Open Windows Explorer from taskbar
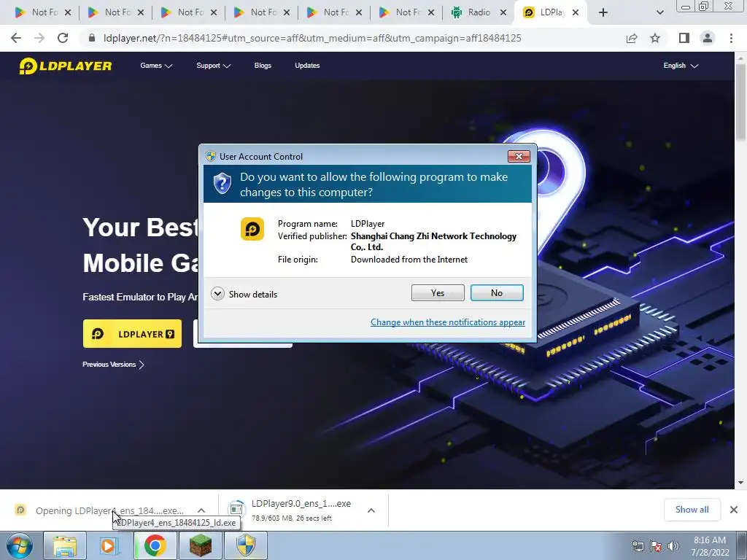This screenshot has width=747, height=560. point(65,545)
